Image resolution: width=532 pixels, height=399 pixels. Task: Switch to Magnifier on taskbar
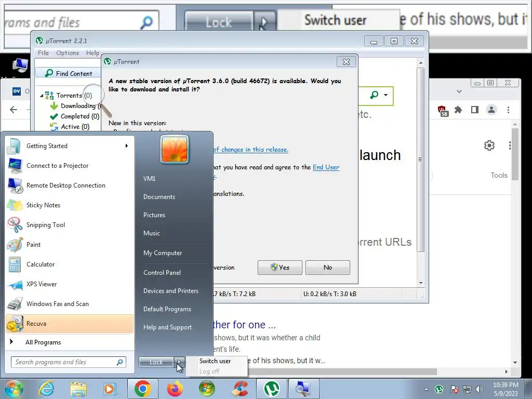click(x=303, y=389)
